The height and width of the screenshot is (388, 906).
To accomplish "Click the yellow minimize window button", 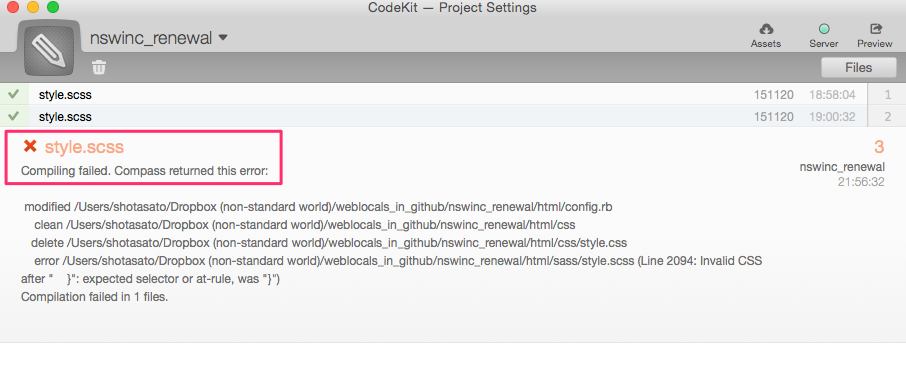I will point(33,8).
